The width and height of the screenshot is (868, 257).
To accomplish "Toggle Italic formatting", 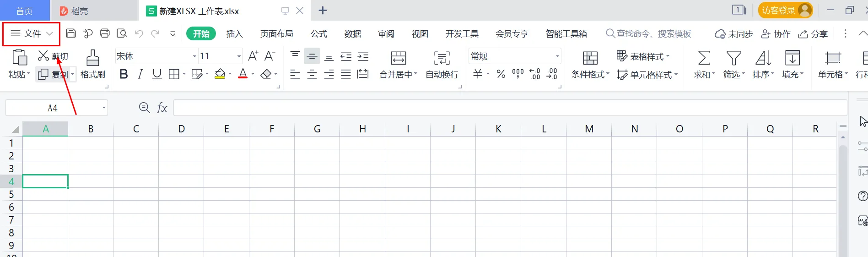I will click(x=140, y=74).
